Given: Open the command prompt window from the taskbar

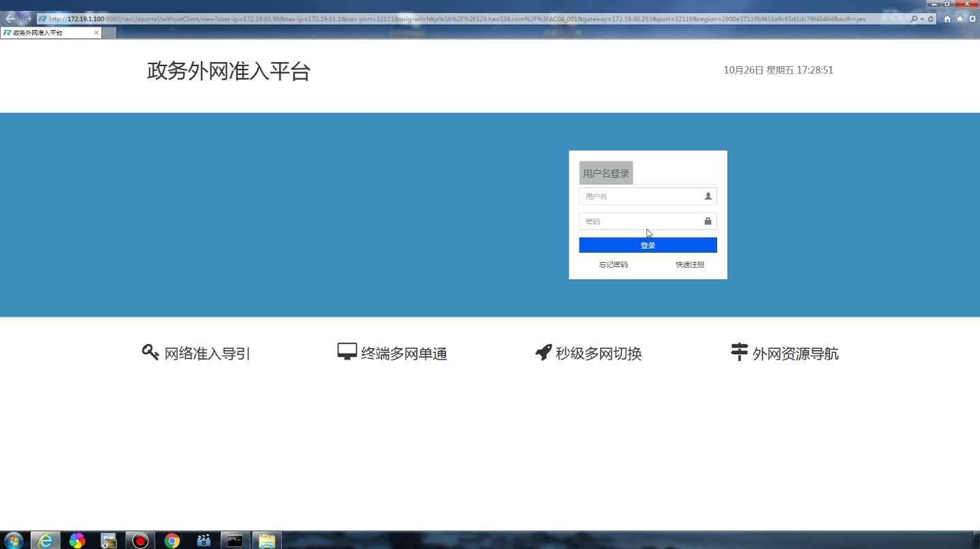Looking at the screenshot, I should tap(234, 539).
